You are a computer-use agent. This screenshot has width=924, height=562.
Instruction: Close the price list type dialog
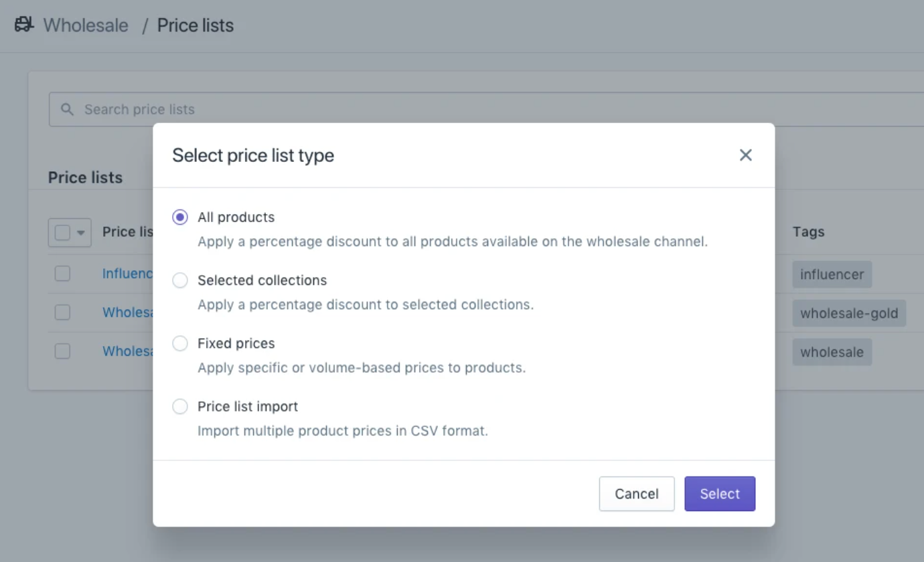745,155
